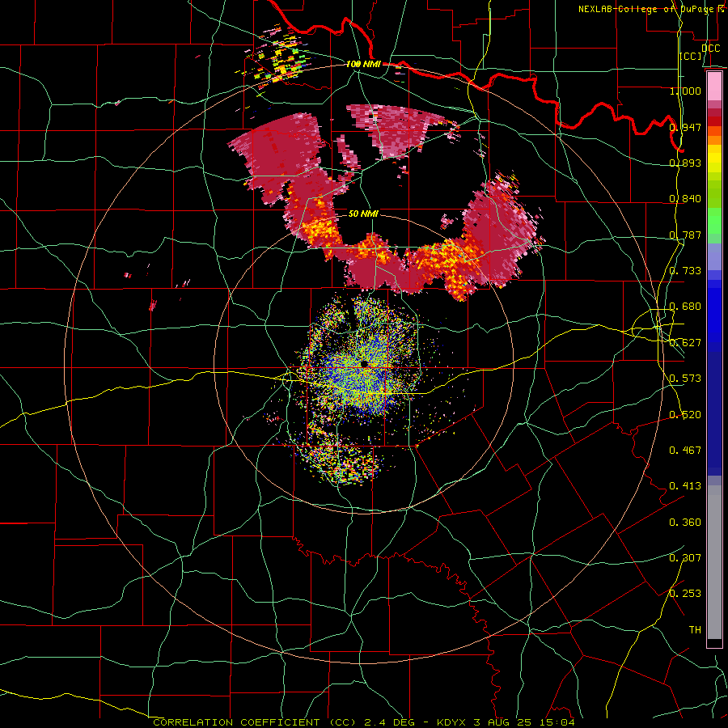
Task: Click the 0.680 scale value
Action: (685, 306)
